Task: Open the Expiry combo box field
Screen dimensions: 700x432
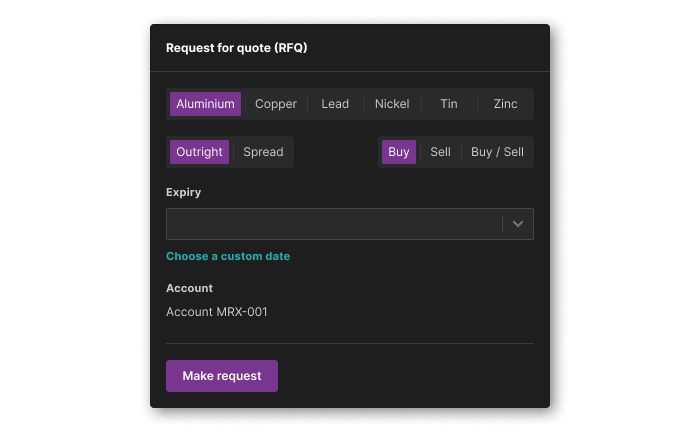Action: point(334,224)
